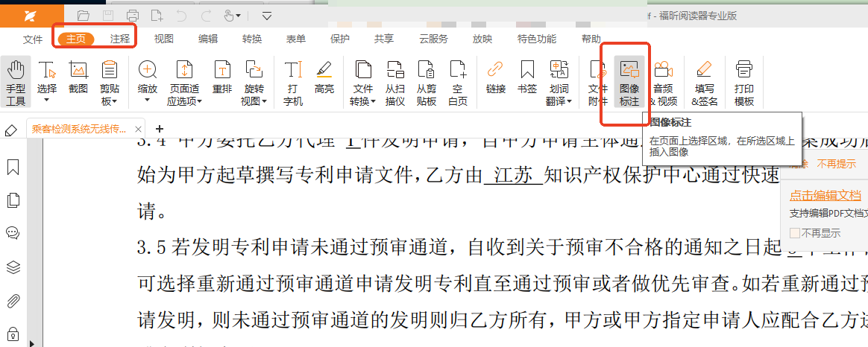Check the 不再显示 checkbox
The height and width of the screenshot is (347, 868).
pyautogui.click(x=795, y=232)
